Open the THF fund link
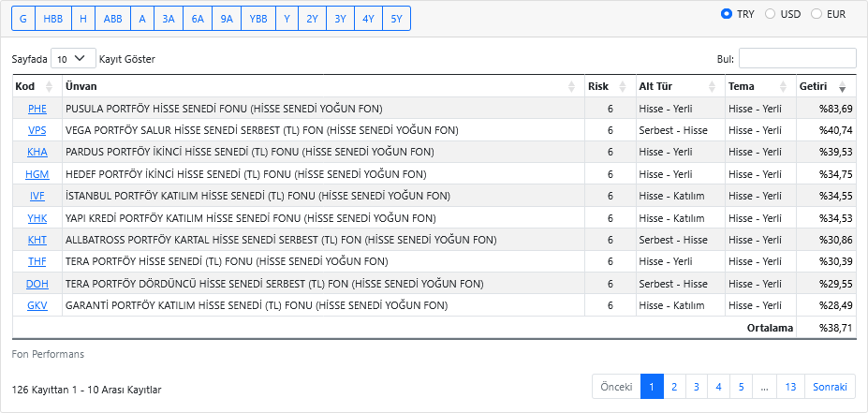The width and height of the screenshot is (868, 413). click(x=37, y=261)
